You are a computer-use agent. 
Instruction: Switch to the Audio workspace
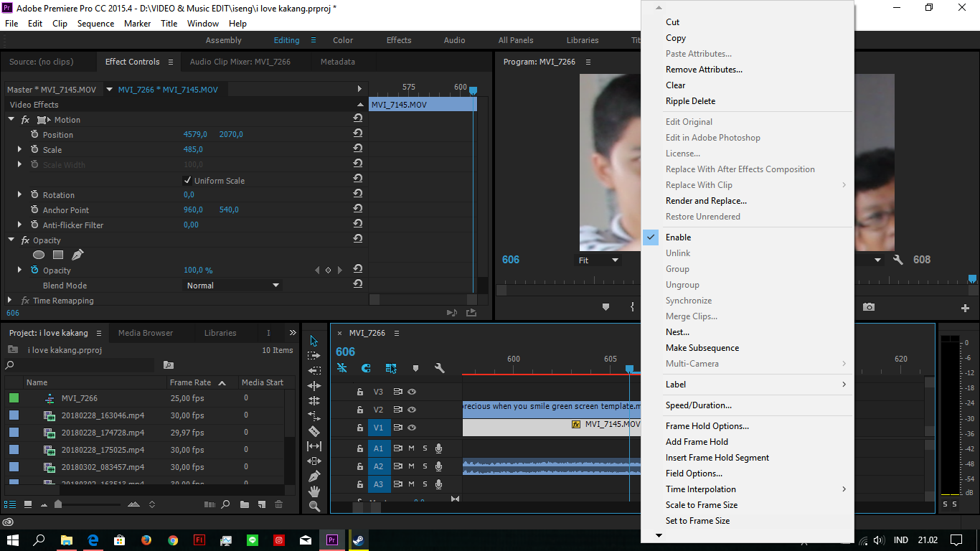pyautogui.click(x=454, y=40)
